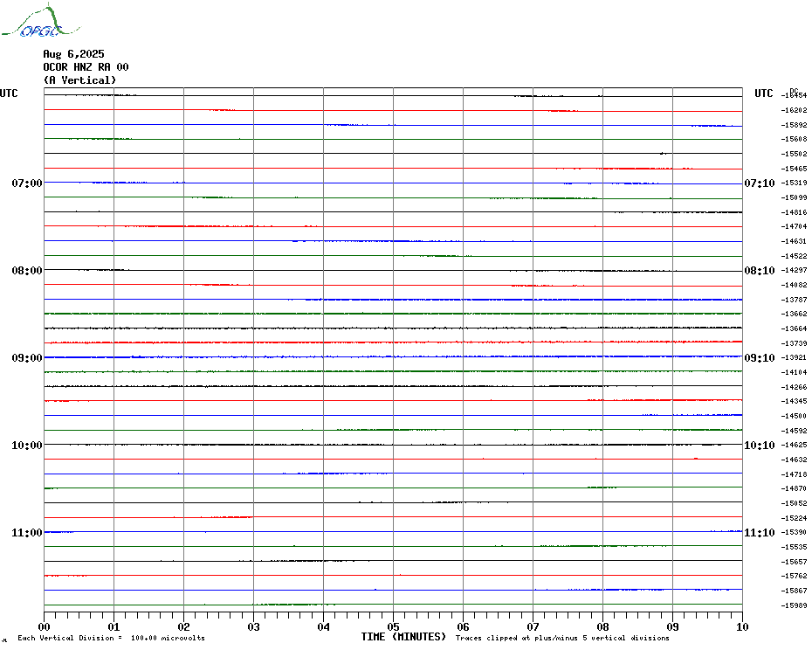The width and height of the screenshot is (812, 650).
Task: Click minute label 05 on the time axis
Action: [x=393, y=627]
